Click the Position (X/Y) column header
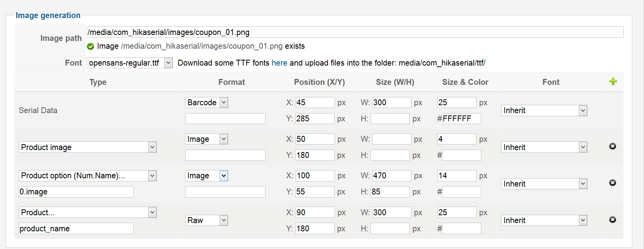 (x=319, y=82)
